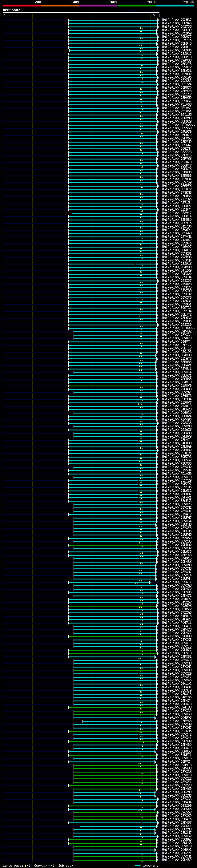Click the green alignment bar for UniRef100_Q198V9
Image resolution: width=197 pixels, height=868 pixels.
[113, 386]
